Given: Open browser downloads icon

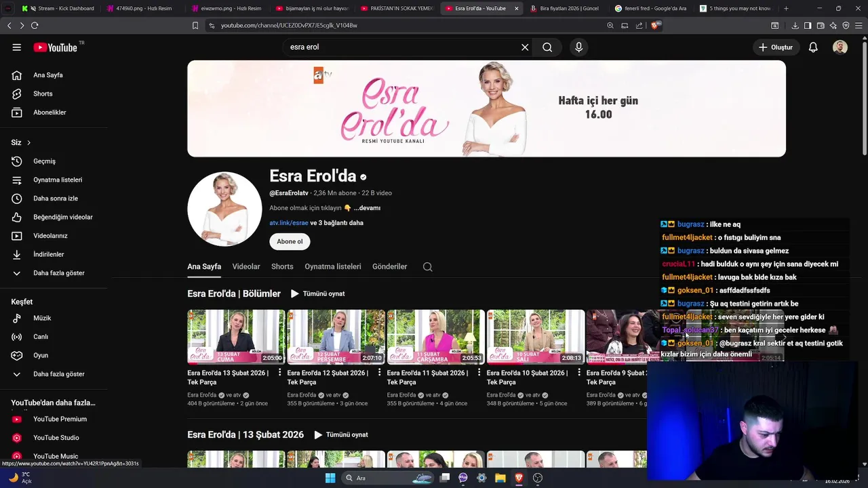Looking at the screenshot, I should pyautogui.click(x=795, y=26).
